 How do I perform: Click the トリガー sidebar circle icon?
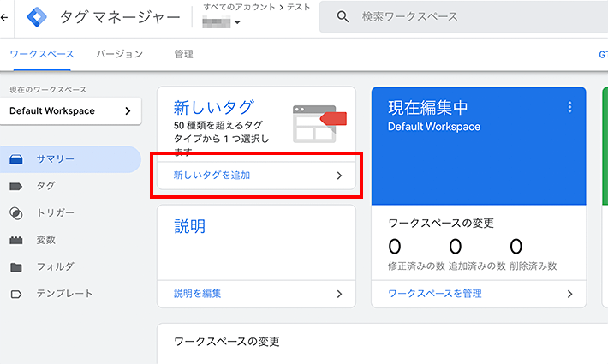pyautogui.click(x=16, y=213)
